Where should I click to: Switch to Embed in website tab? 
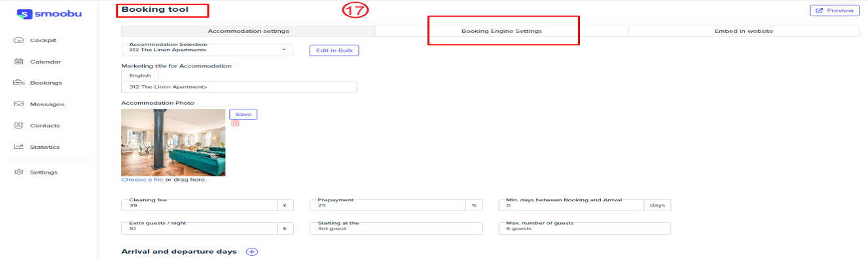(x=744, y=31)
